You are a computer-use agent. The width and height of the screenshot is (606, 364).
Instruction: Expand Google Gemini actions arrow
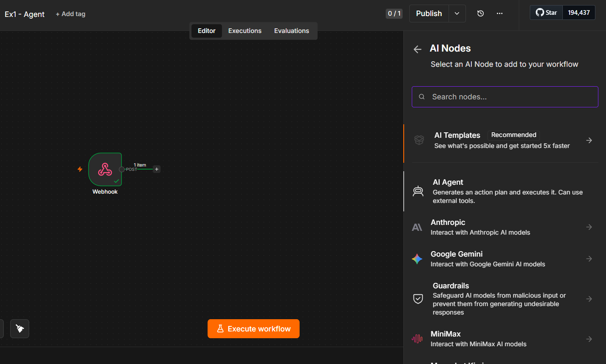pos(589,259)
